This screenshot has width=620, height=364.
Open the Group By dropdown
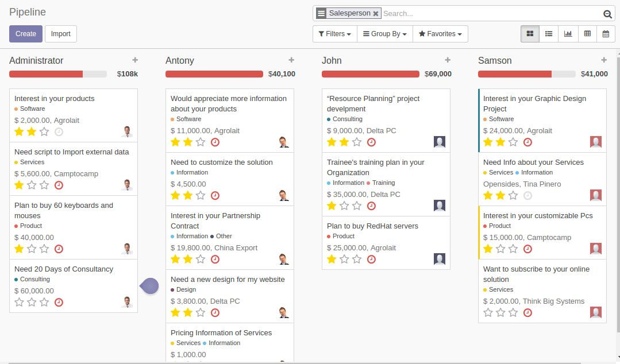pos(384,33)
